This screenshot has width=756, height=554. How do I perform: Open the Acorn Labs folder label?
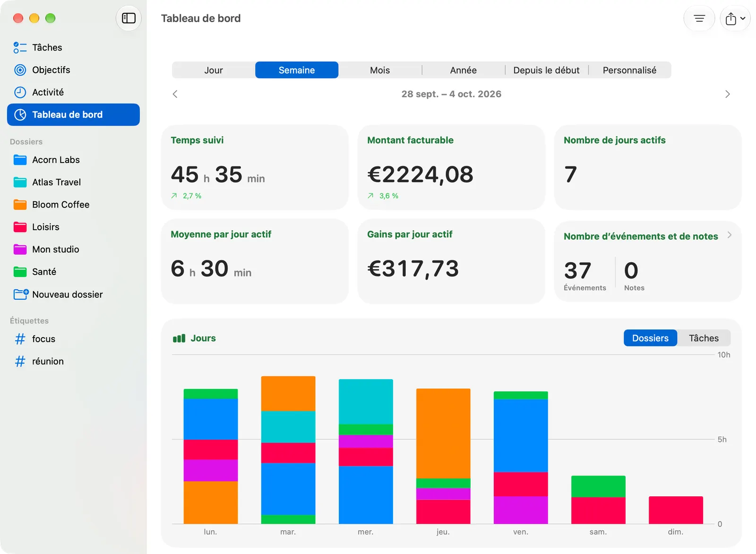click(56, 160)
